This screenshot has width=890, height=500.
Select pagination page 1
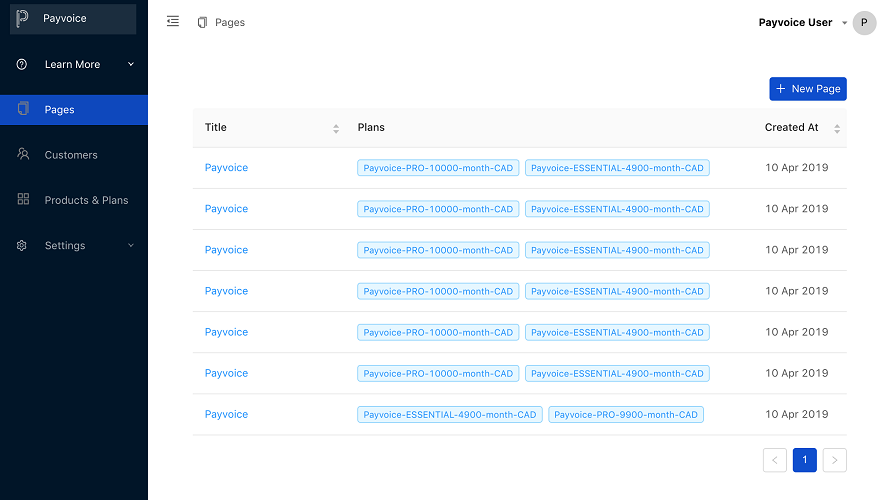tap(804, 460)
